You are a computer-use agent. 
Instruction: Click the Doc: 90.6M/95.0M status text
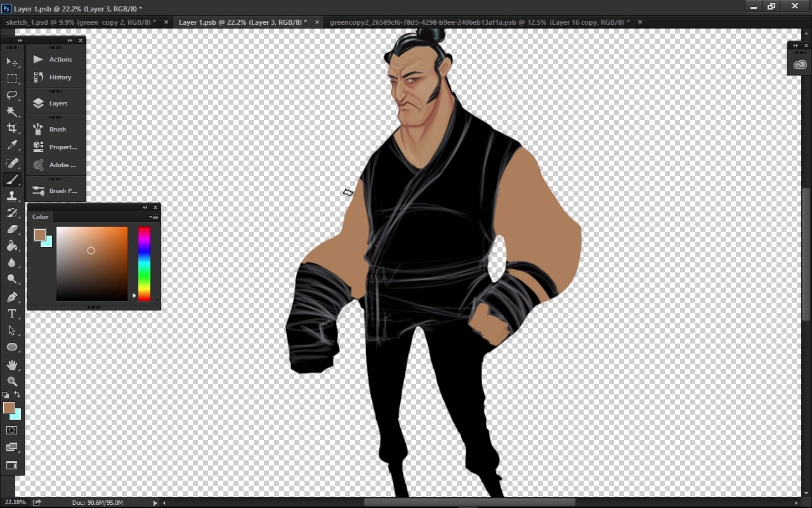pos(98,502)
